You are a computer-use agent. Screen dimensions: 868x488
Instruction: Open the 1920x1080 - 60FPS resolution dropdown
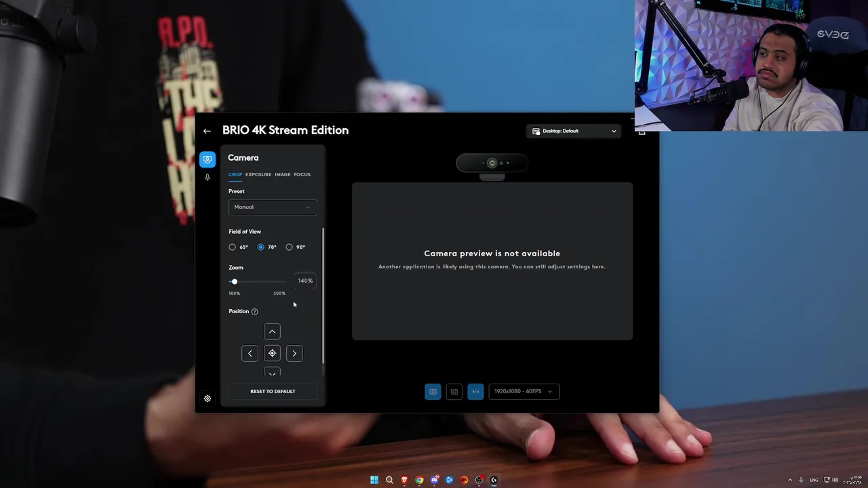click(x=524, y=391)
